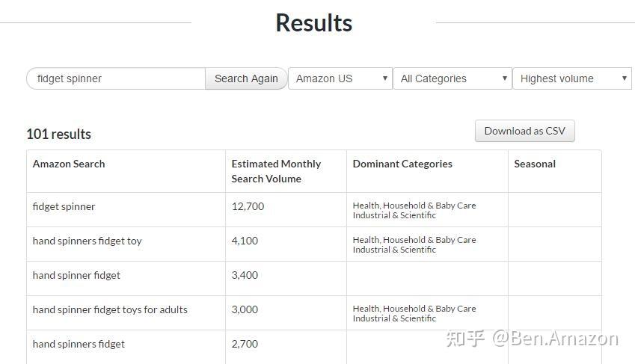635x364 pixels.
Task: Select the Amazon Search column header
Action: tap(69, 164)
